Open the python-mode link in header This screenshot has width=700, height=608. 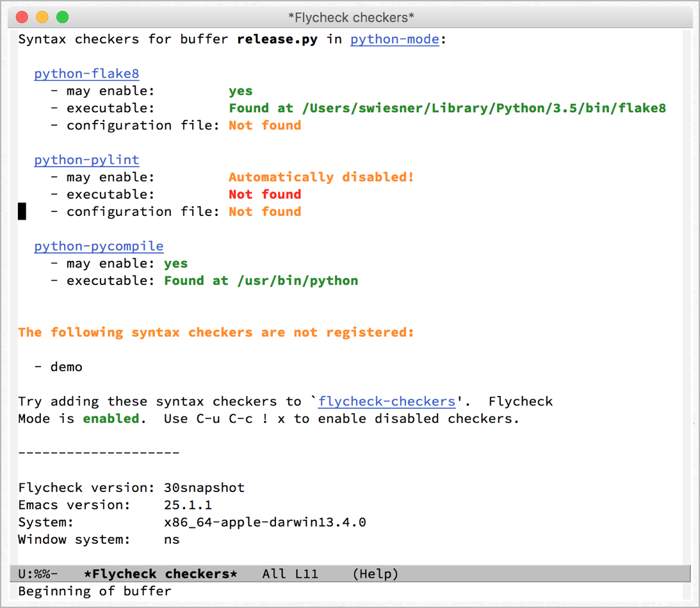(x=395, y=39)
